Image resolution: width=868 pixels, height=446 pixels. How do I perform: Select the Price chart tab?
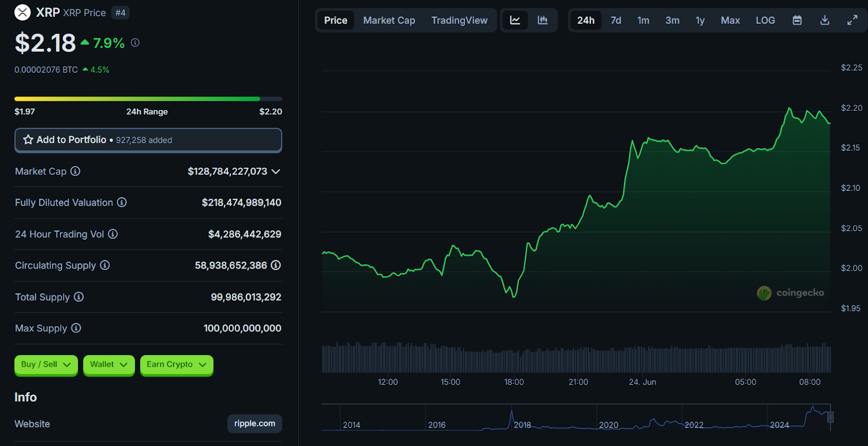[336, 20]
